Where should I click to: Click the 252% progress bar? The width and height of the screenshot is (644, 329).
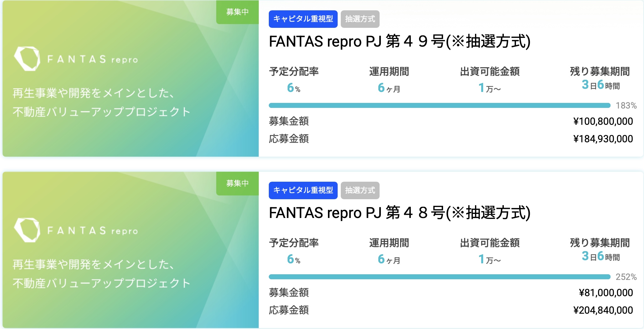[440, 277]
